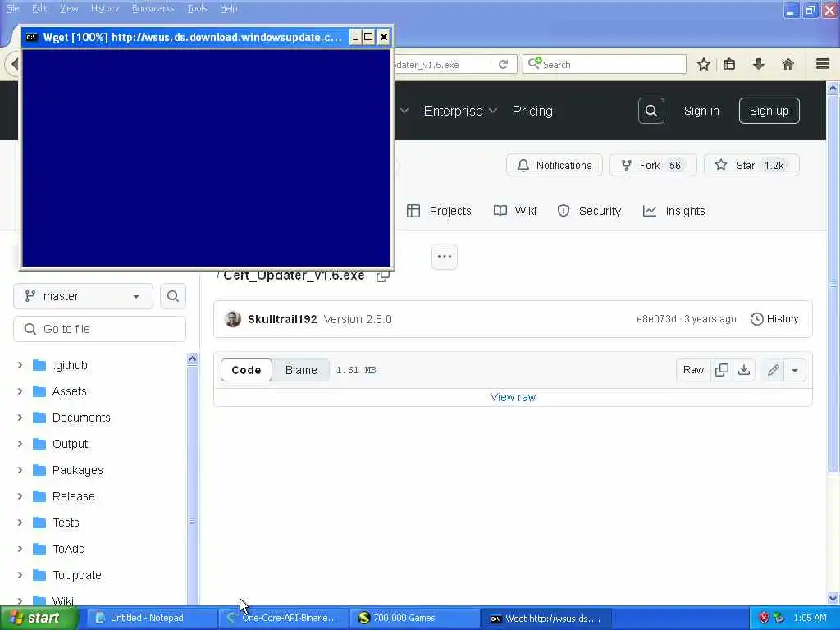Open file History

774,319
